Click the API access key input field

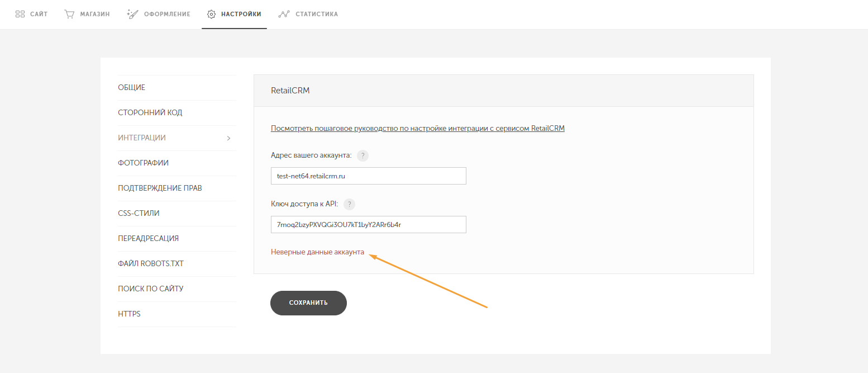(x=369, y=225)
